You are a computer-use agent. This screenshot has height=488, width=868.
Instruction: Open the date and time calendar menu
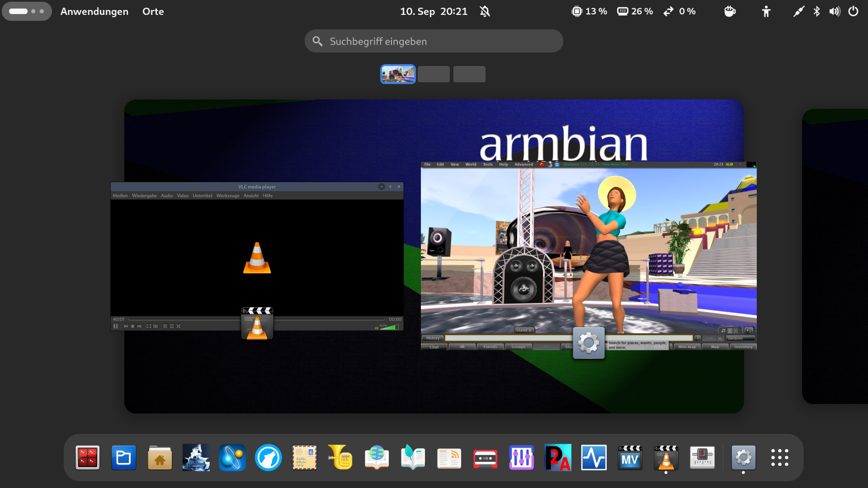(x=433, y=11)
